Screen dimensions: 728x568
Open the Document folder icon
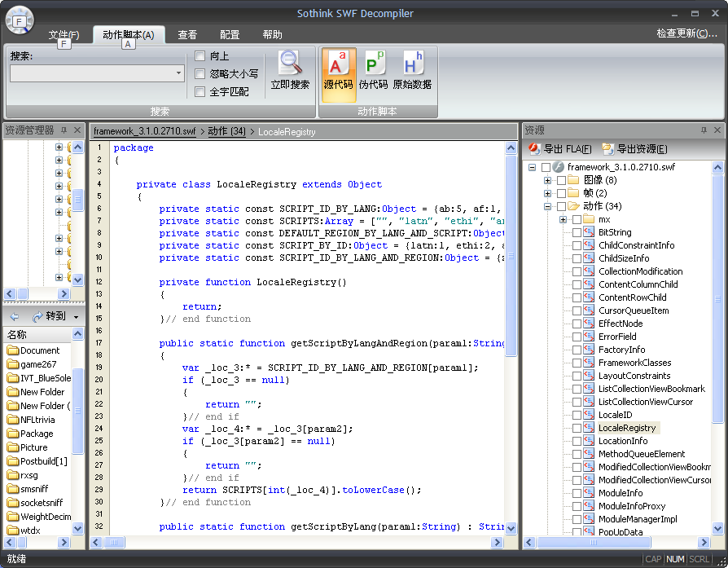12,350
